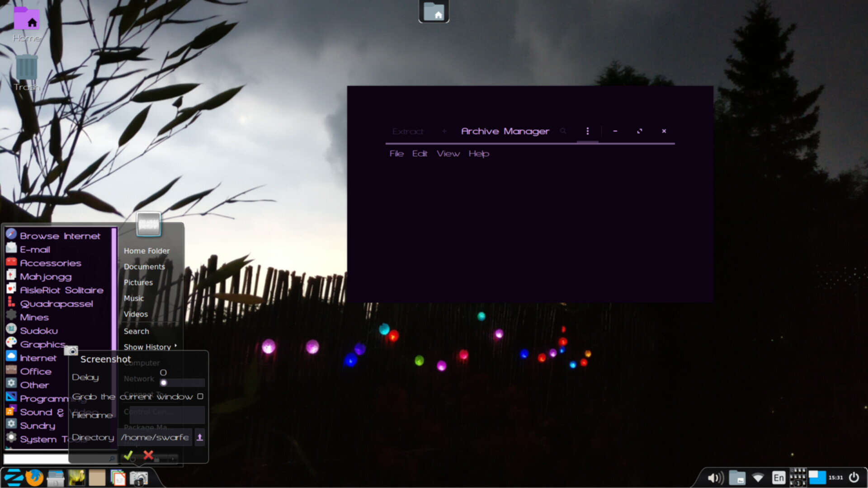Open the Trash desktop icon
868x488 pixels.
27,72
